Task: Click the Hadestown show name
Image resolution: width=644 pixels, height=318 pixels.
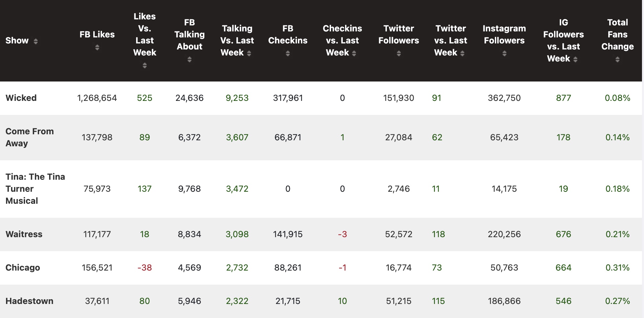Action: pyautogui.click(x=29, y=301)
